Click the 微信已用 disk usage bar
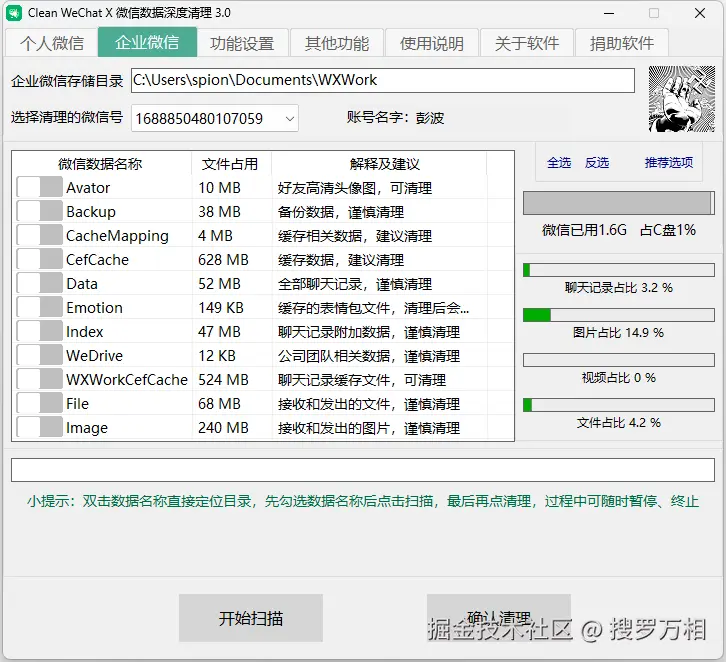The width and height of the screenshot is (726, 662). (619, 203)
